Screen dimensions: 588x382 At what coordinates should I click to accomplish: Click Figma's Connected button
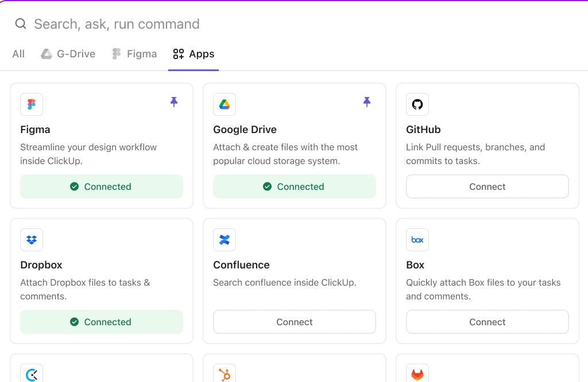pos(102,186)
